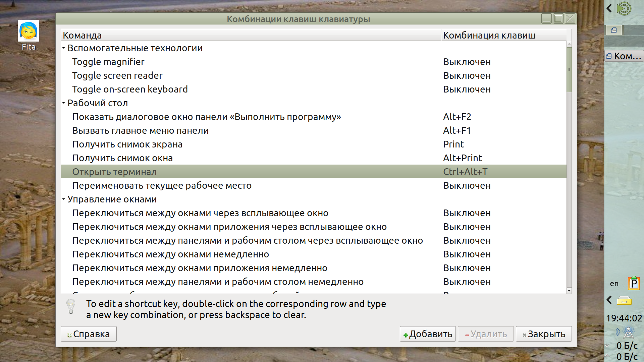Viewport: 644px width, 362px height.
Task: Click the en keyboard layout indicator
Action: pos(614,284)
